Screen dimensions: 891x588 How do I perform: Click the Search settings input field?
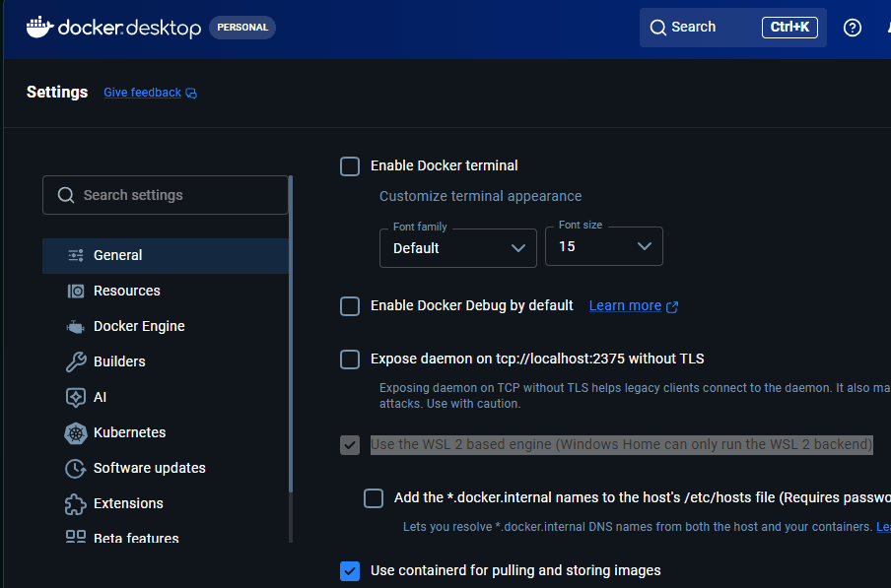(x=166, y=195)
